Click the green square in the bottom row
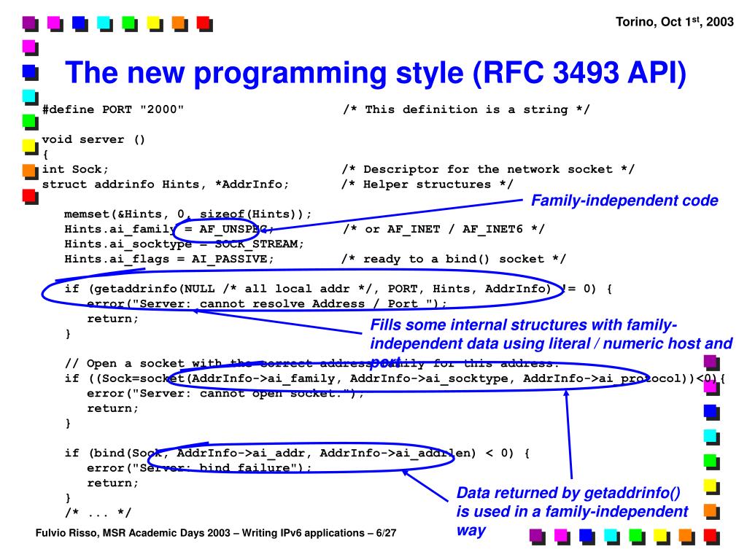The image size is (747, 560). (635, 537)
